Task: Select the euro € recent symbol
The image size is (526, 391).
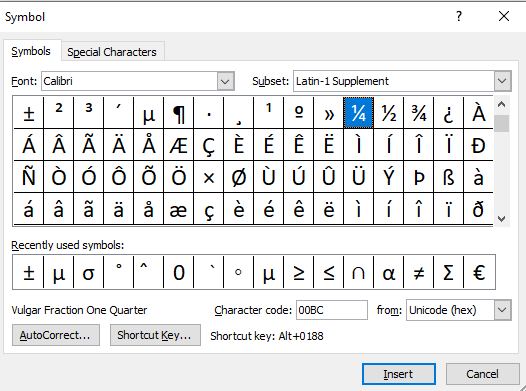Action: (x=479, y=272)
